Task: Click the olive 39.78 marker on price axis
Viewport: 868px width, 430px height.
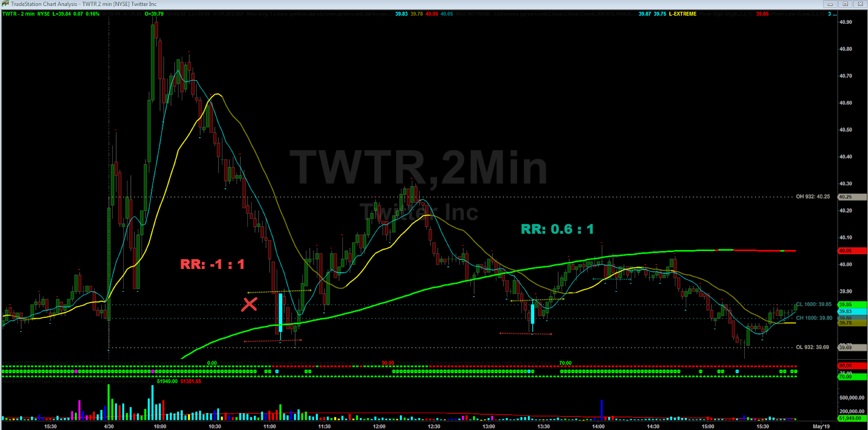Action: click(x=852, y=323)
